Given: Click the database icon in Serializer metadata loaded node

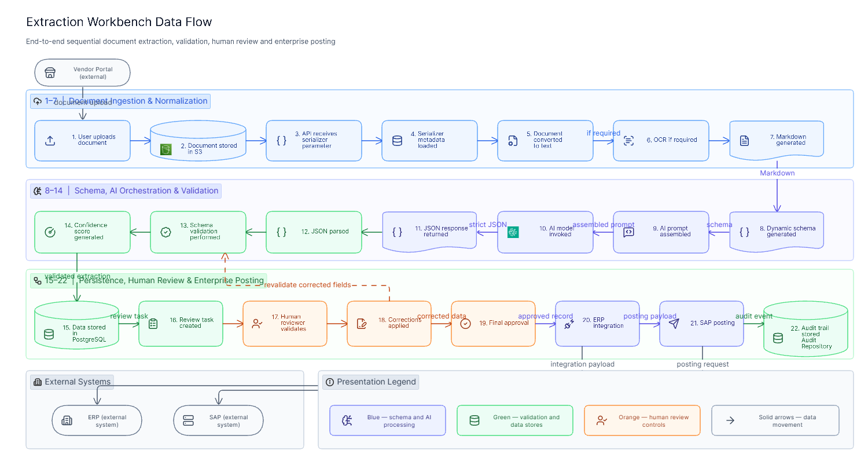Looking at the screenshot, I should click(398, 140).
